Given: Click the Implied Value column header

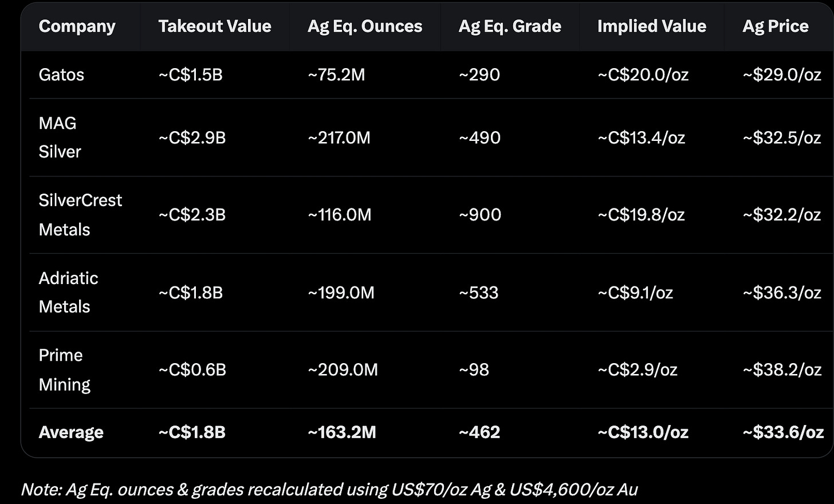Looking at the screenshot, I should [x=652, y=26].
